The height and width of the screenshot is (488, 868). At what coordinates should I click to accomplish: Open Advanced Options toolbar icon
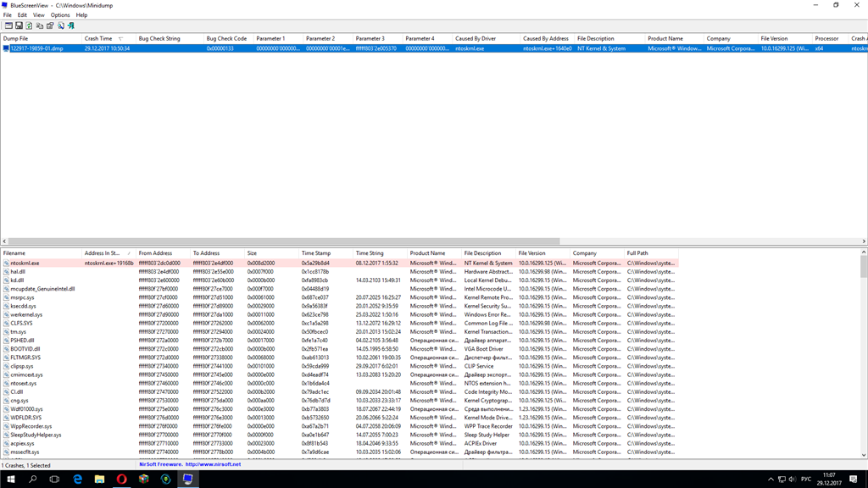[x=8, y=25]
